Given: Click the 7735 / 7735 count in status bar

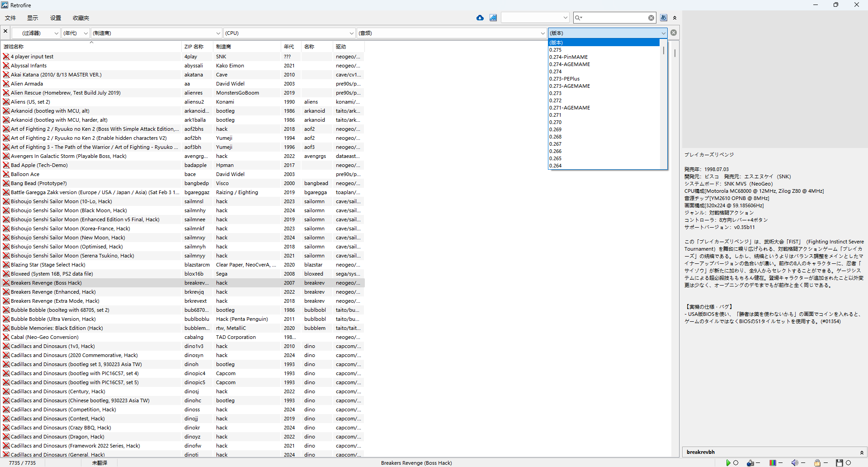Looking at the screenshot, I should point(22,463).
